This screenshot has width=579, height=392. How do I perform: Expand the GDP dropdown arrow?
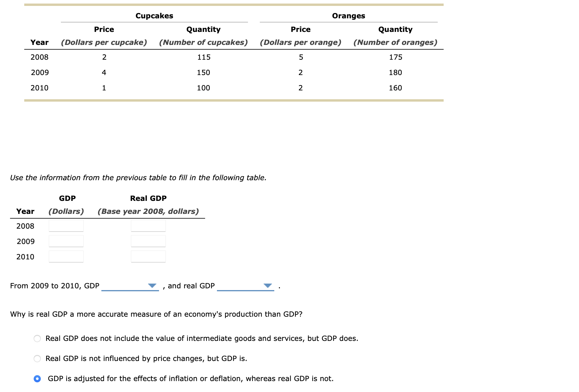(153, 285)
